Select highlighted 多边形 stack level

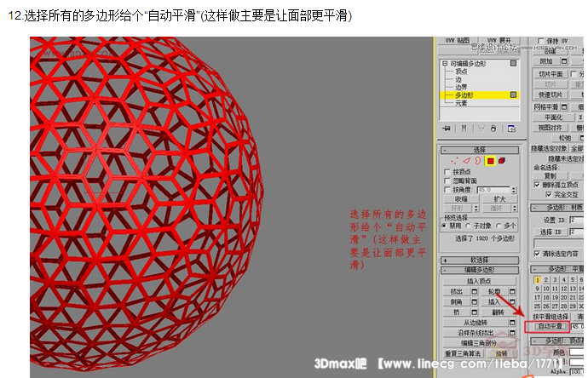point(480,94)
